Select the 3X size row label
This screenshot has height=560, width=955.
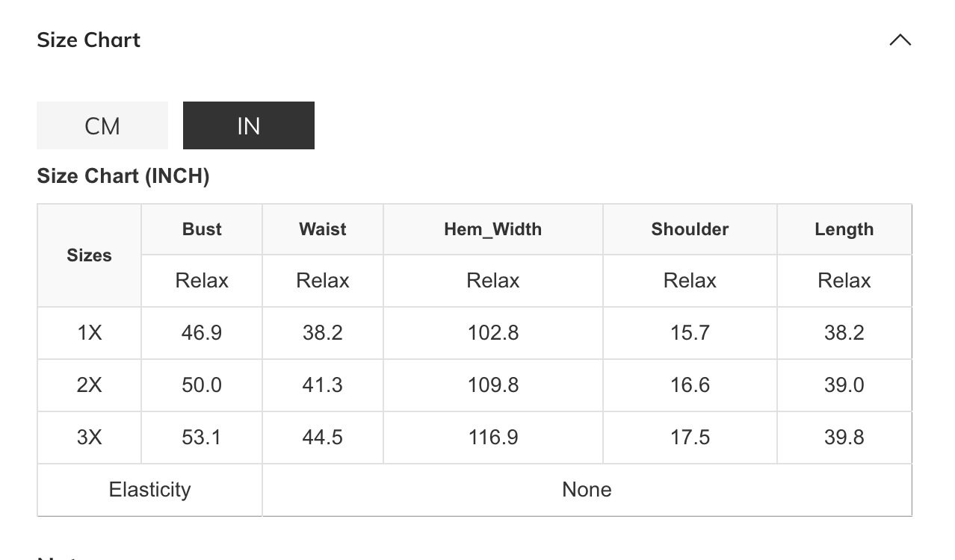coord(89,438)
